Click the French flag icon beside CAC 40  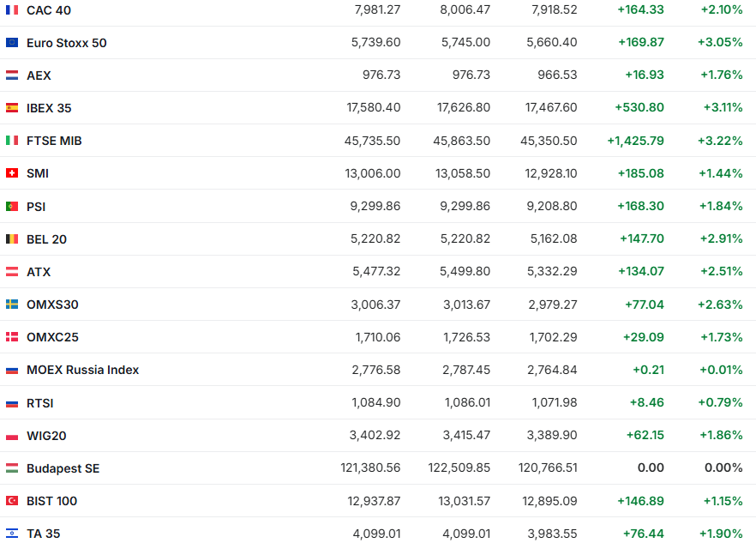click(x=12, y=10)
